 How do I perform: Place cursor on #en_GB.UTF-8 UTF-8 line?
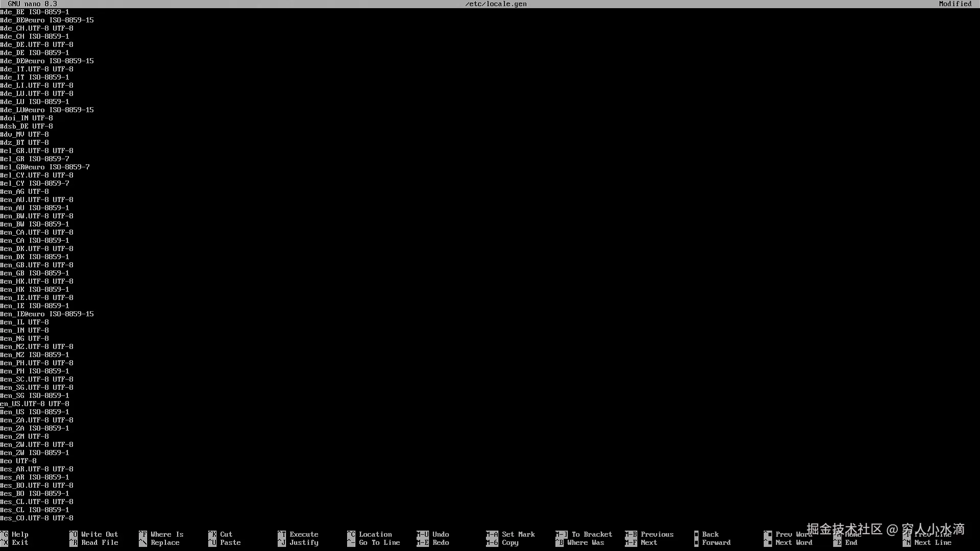[37, 265]
